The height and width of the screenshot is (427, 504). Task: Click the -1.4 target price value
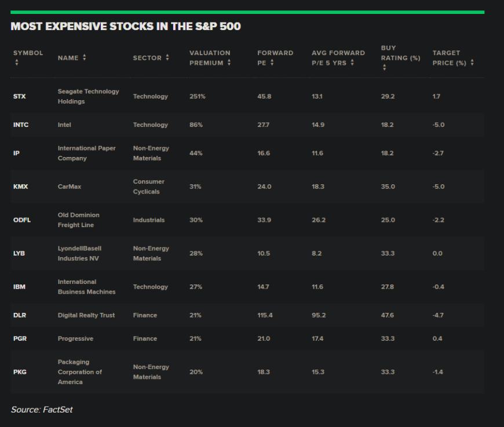coord(438,372)
